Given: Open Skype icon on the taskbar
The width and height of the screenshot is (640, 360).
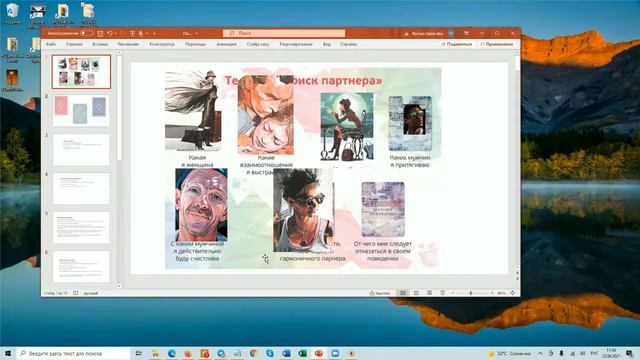Looking at the screenshot, I should tap(270, 353).
